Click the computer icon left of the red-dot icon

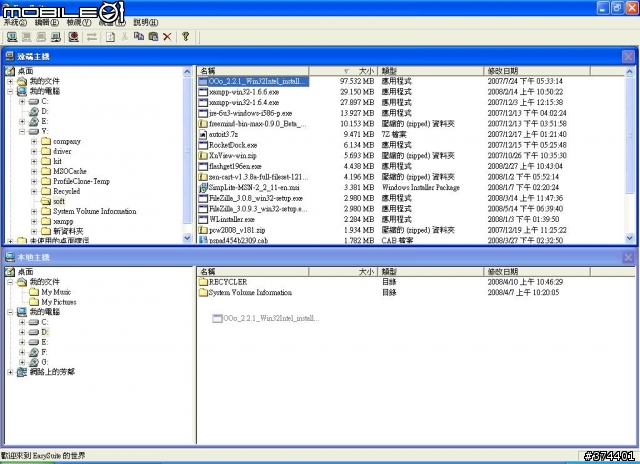point(56,37)
